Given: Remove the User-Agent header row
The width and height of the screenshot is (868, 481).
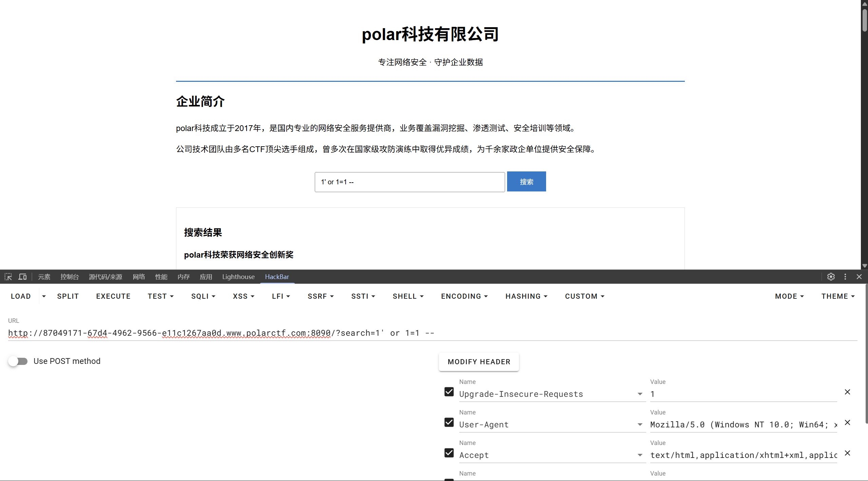Looking at the screenshot, I should tap(847, 423).
